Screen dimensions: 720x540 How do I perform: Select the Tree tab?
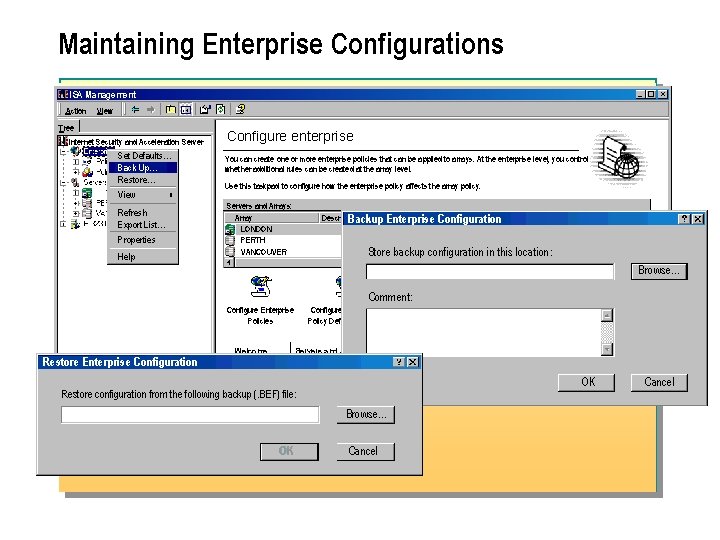[67, 128]
